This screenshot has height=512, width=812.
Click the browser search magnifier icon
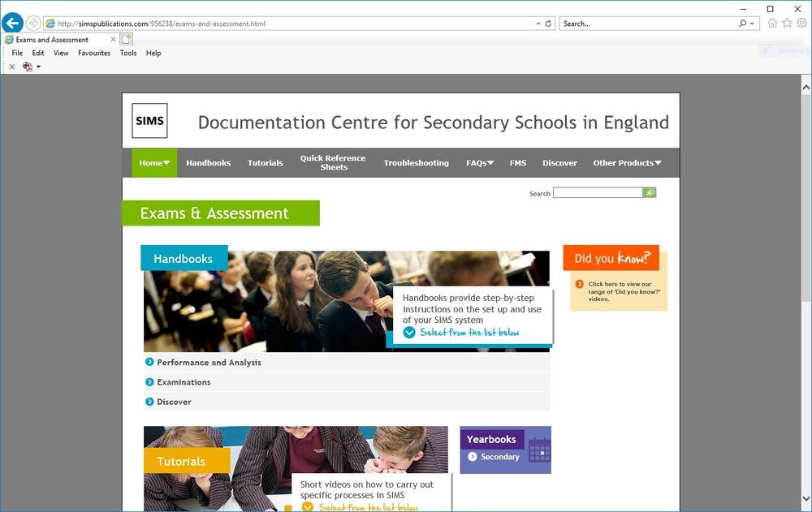point(743,24)
